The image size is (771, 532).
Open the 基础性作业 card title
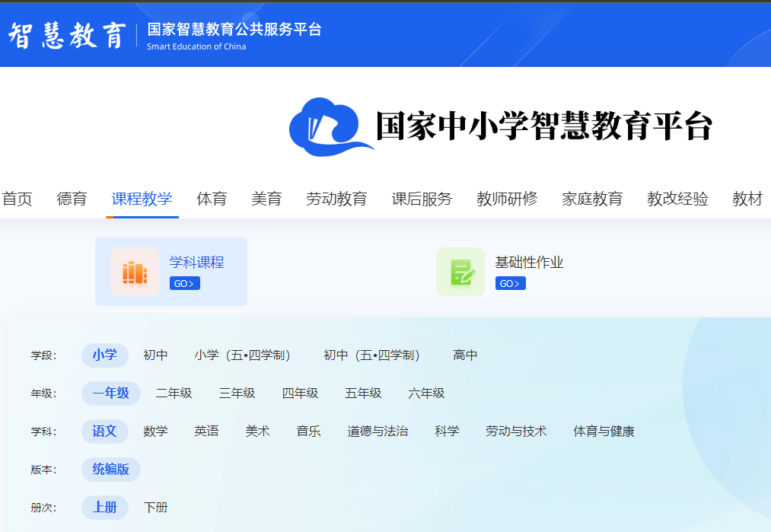tap(529, 262)
